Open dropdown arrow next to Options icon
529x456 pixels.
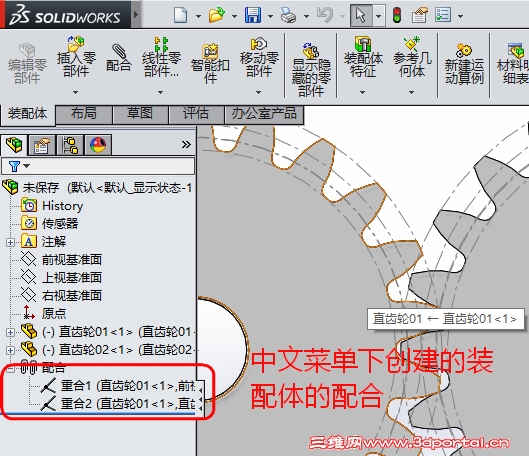point(460,16)
